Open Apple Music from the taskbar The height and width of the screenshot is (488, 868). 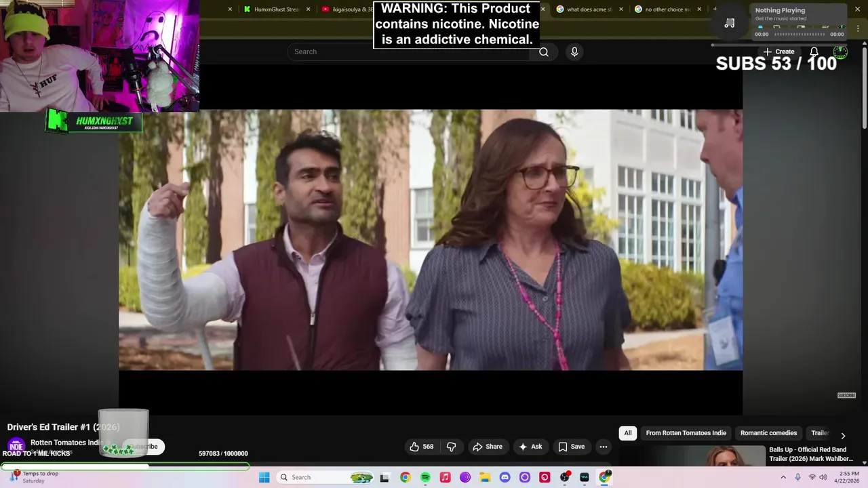coord(445,477)
